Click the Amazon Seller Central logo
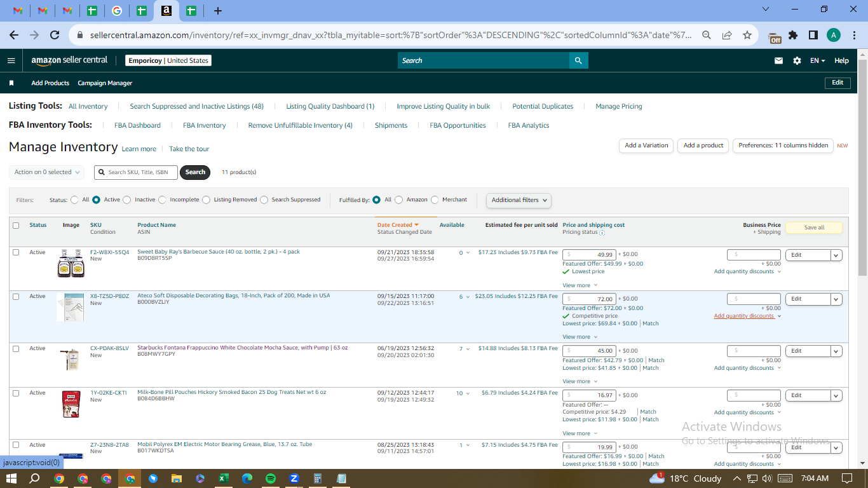Viewport: 868px width, 488px height. [69, 60]
